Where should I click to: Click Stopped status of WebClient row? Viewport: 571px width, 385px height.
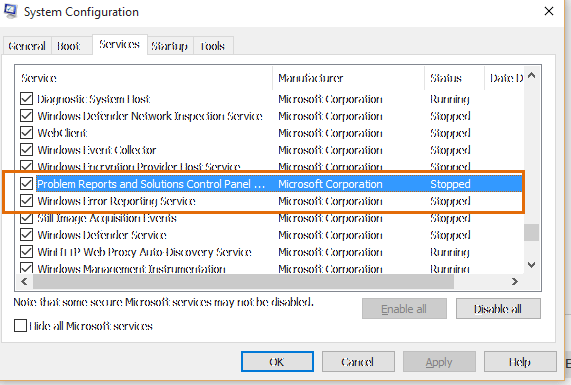pyautogui.click(x=450, y=133)
